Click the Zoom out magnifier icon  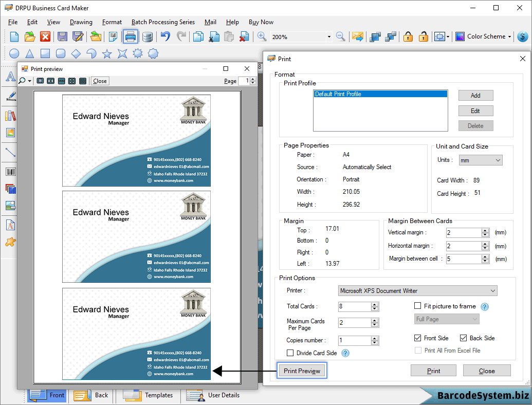coord(340,36)
